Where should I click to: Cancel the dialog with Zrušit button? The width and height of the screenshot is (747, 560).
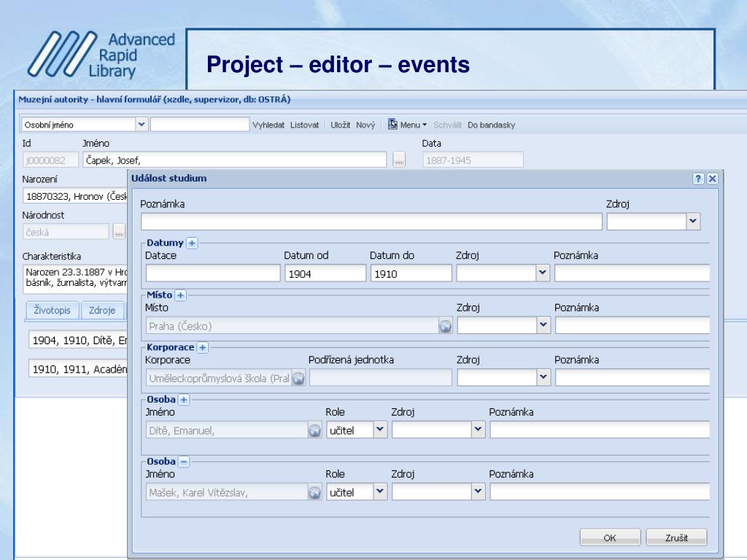pos(676,537)
